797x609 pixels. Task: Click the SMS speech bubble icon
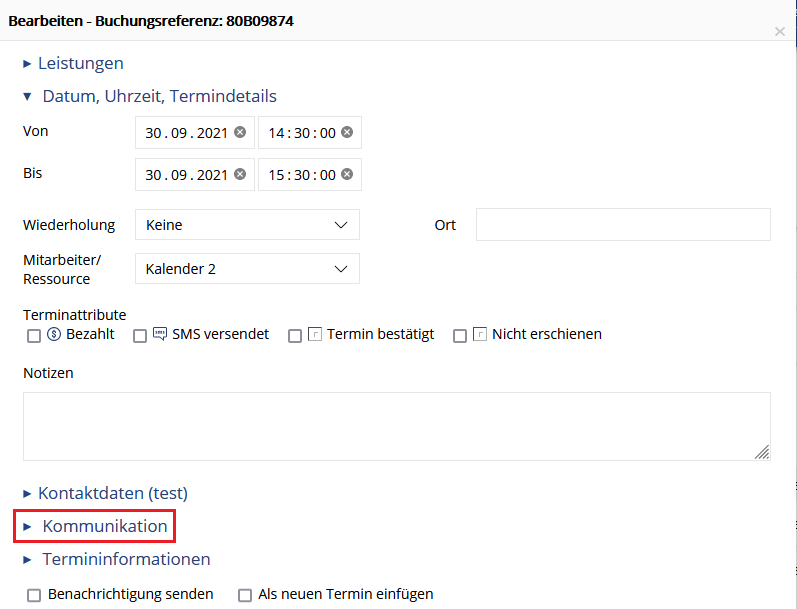160,334
